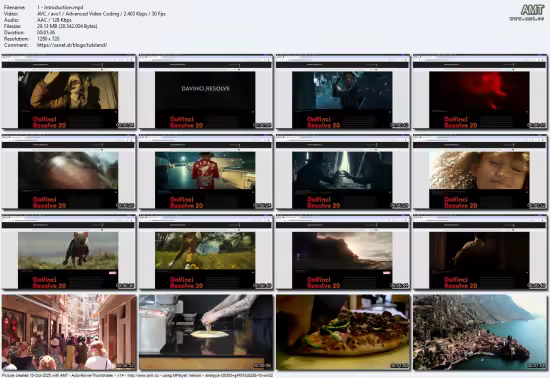Image resolution: width=550 pixels, height=378 pixels.
Task: Open the thumbnail with woman raising hand
Action: pos(68,92)
